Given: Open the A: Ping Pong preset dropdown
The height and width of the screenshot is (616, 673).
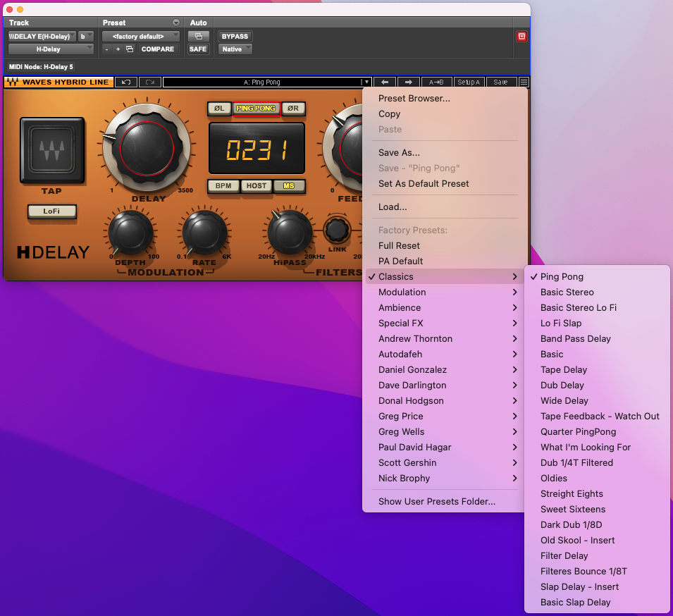Looking at the screenshot, I should coord(264,82).
